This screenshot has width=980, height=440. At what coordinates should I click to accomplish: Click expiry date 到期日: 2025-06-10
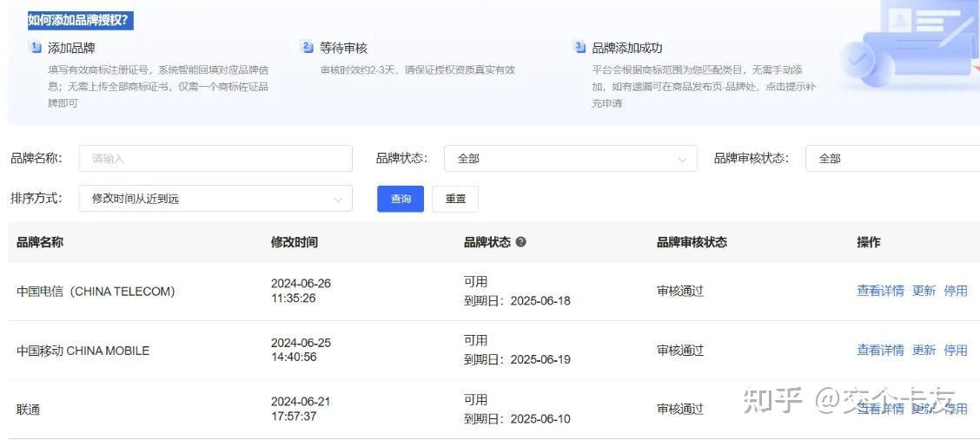pos(517,419)
